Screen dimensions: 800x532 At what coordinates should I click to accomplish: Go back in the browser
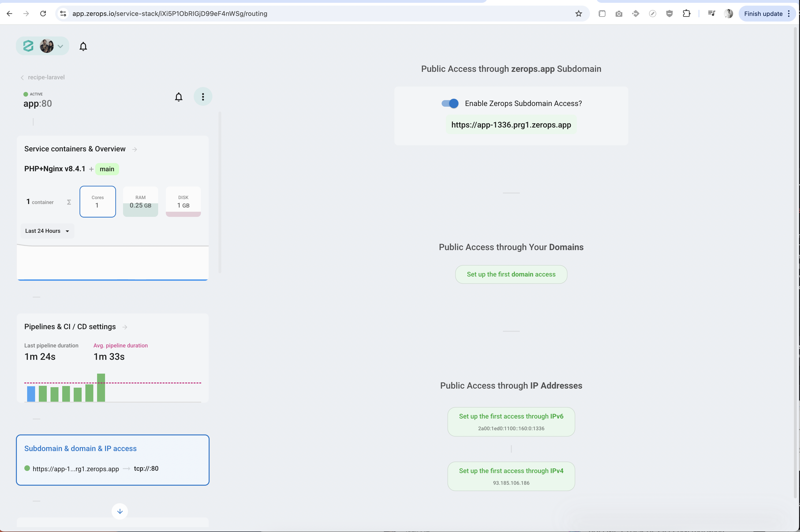coord(10,14)
